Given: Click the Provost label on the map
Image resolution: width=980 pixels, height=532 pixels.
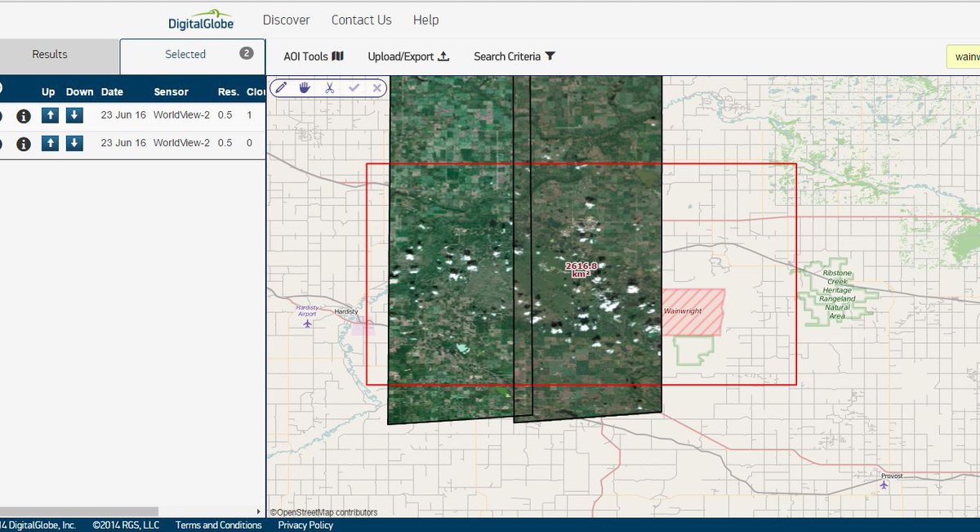Looking at the screenshot, I should [x=893, y=475].
